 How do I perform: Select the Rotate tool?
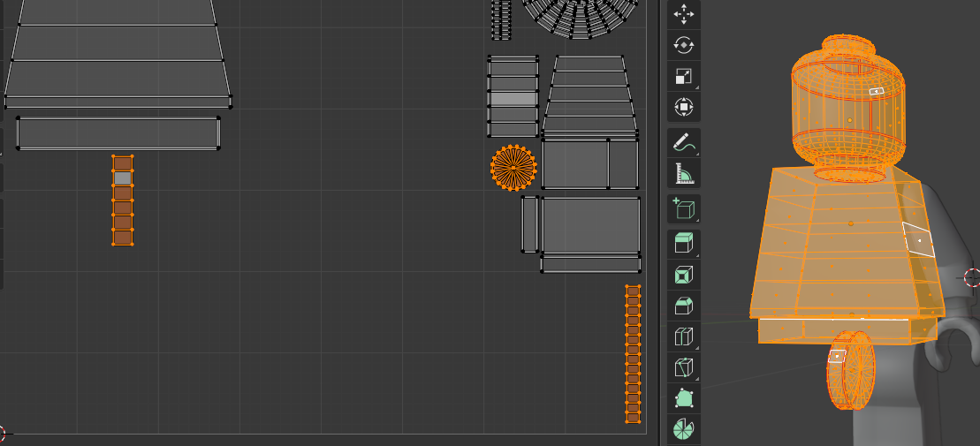click(684, 45)
